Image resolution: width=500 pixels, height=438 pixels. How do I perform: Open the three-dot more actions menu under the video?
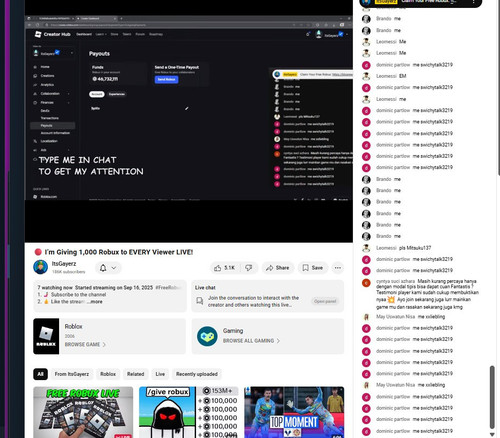point(338,268)
